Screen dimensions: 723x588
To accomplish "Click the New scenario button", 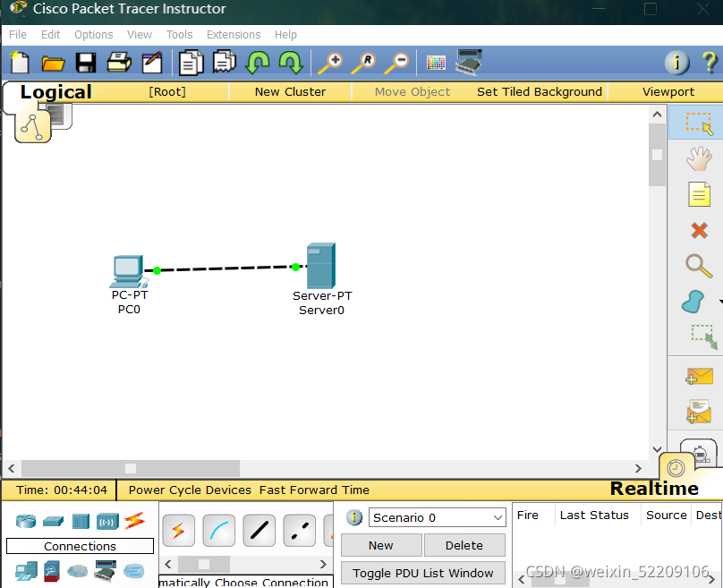I will pyautogui.click(x=381, y=546).
